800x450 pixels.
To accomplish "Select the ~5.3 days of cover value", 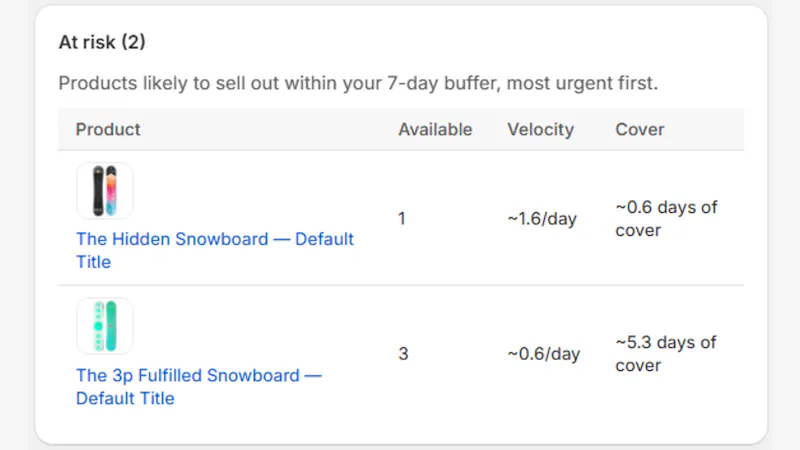I will [x=666, y=354].
